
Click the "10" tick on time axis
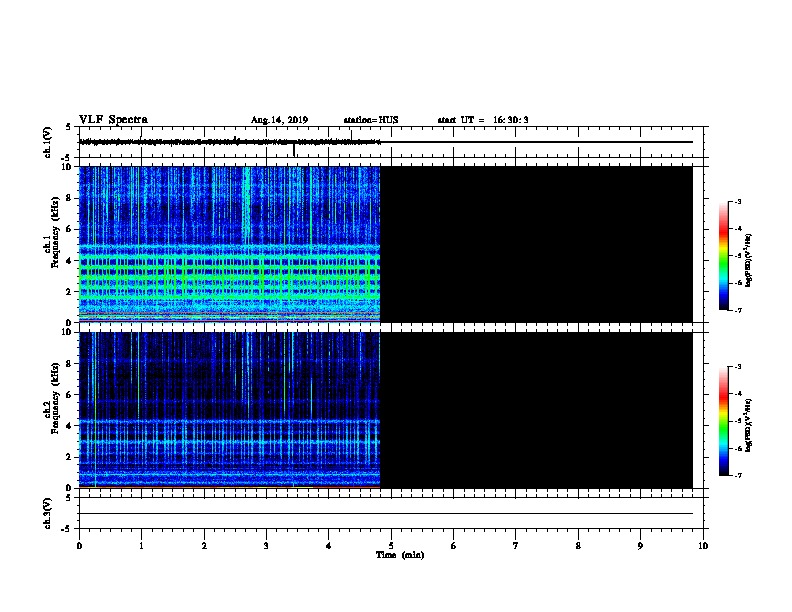[x=703, y=546]
